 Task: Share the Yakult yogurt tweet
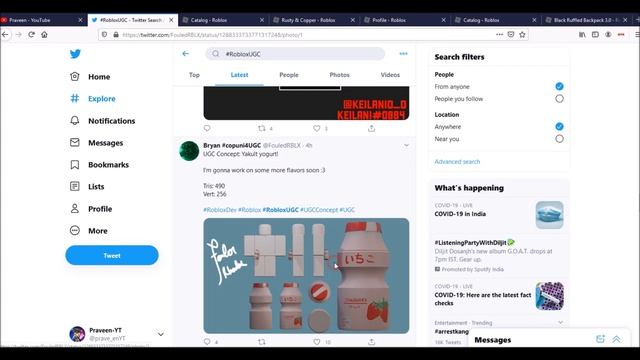pyautogui.click(x=371, y=342)
